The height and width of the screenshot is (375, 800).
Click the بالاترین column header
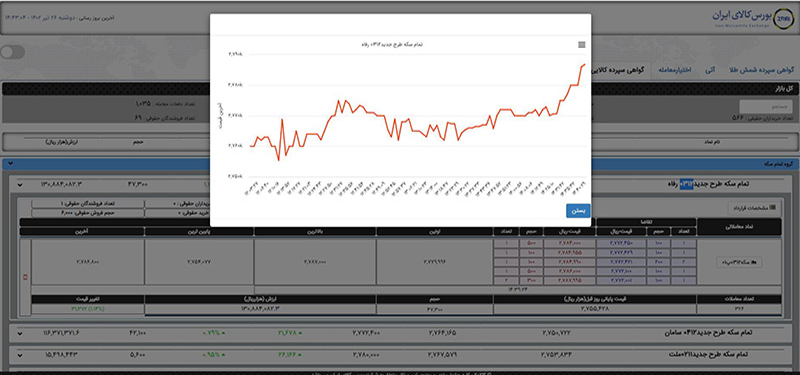click(x=315, y=231)
